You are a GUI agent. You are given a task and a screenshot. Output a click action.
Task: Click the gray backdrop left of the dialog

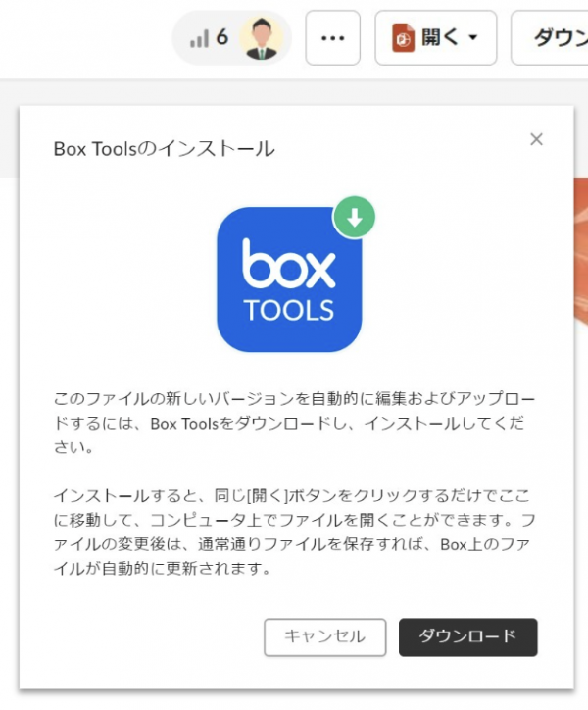9,128
